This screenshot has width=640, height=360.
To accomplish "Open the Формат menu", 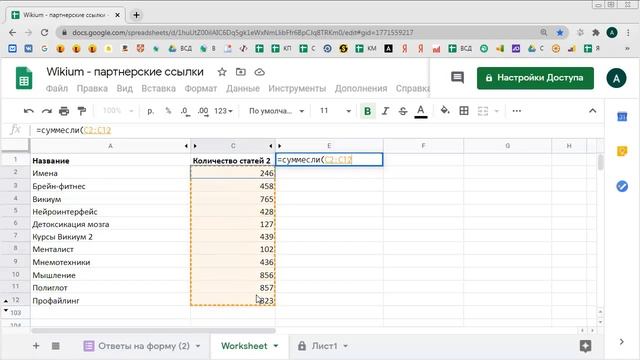I will pyautogui.click(x=200, y=89).
